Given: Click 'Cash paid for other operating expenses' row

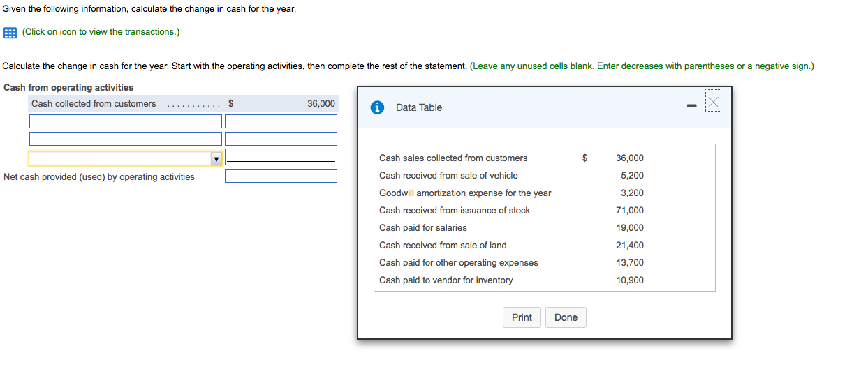Looking at the screenshot, I should click(544, 263).
